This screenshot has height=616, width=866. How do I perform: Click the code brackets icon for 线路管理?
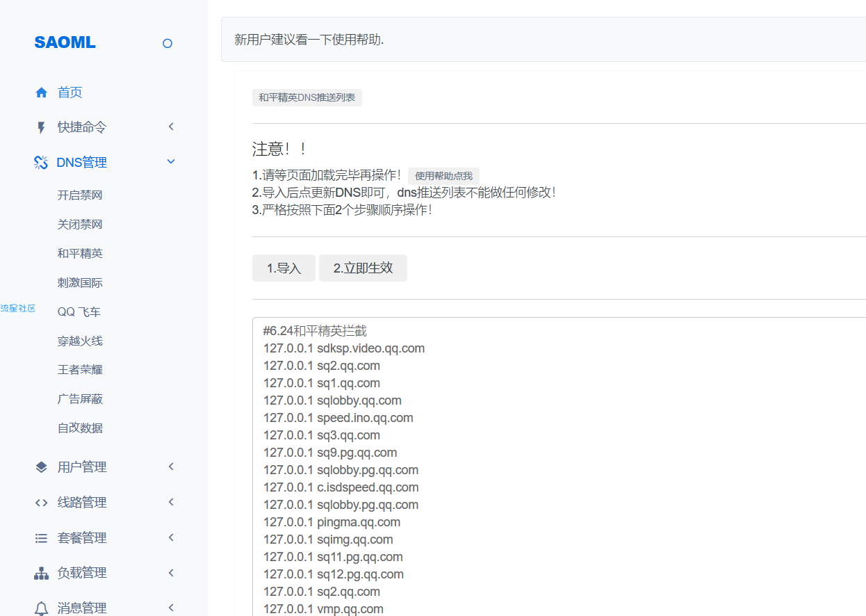point(41,503)
